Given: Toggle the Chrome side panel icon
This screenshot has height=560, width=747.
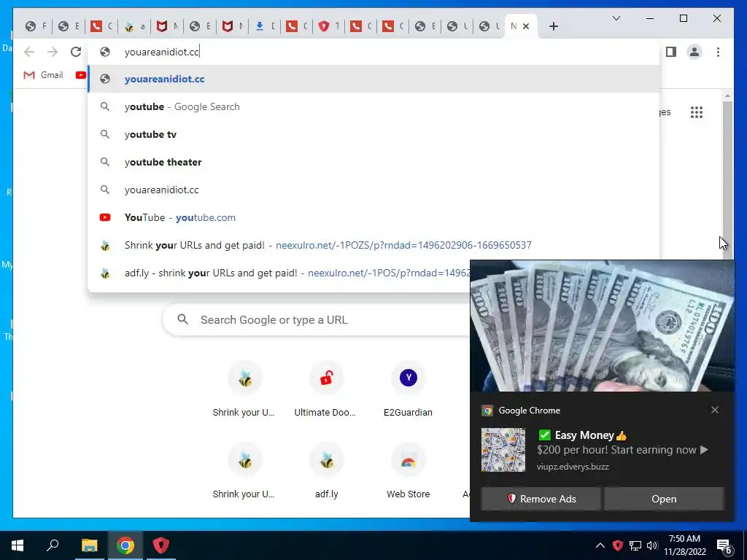Looking at the screenshot, I should [671, 52].
